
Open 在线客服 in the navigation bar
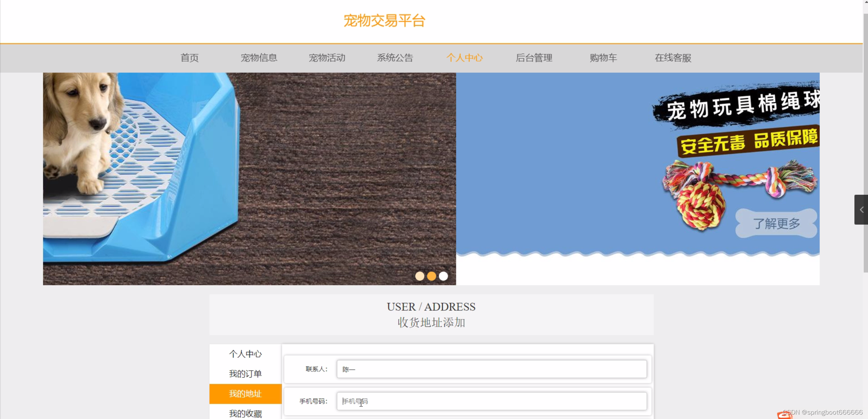[x=673, y=58]
